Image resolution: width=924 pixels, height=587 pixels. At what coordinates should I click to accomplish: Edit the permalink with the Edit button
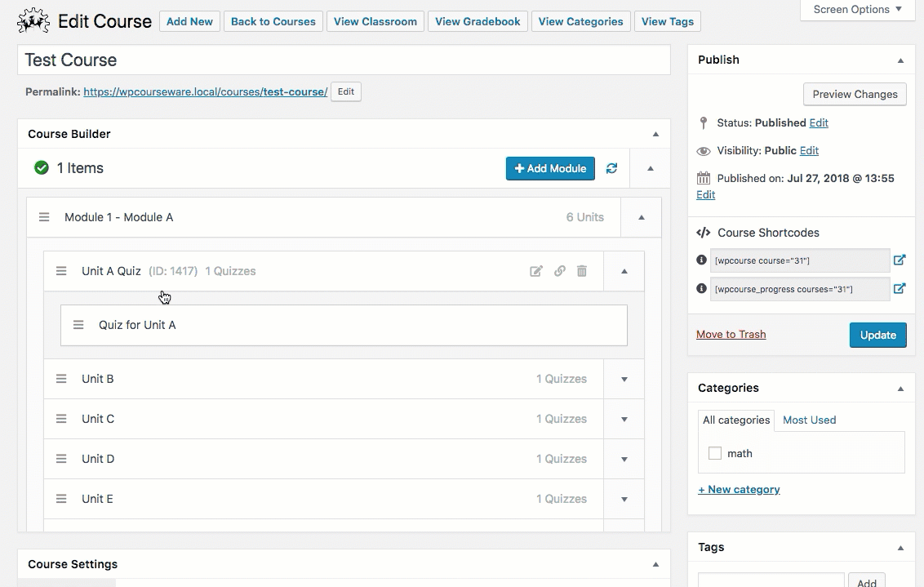[346, 92]
